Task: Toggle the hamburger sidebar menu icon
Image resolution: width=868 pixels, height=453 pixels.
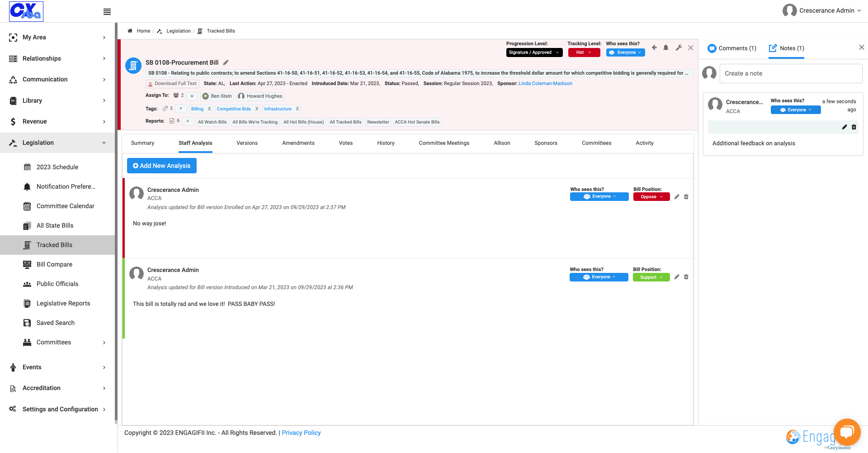Action: [x=107, y=12]
